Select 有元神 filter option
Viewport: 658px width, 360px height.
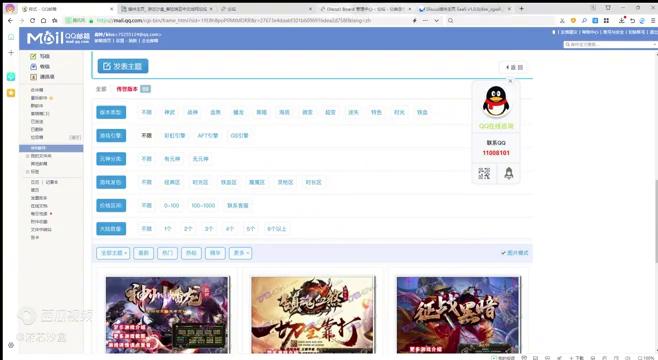[172, 159]
